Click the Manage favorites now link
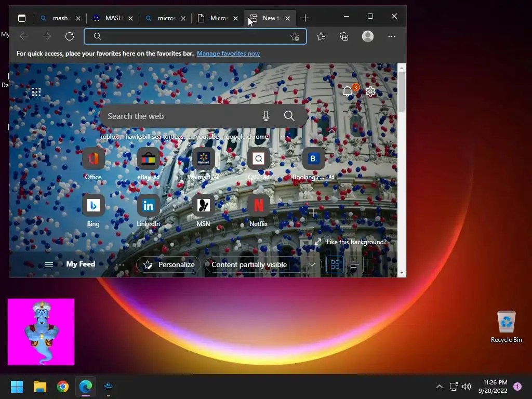 229,54
